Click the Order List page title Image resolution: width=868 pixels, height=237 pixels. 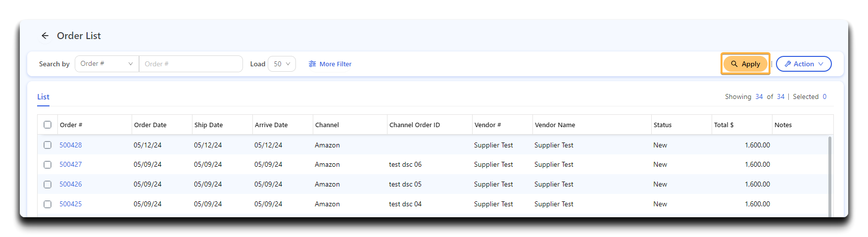point(79,36)
